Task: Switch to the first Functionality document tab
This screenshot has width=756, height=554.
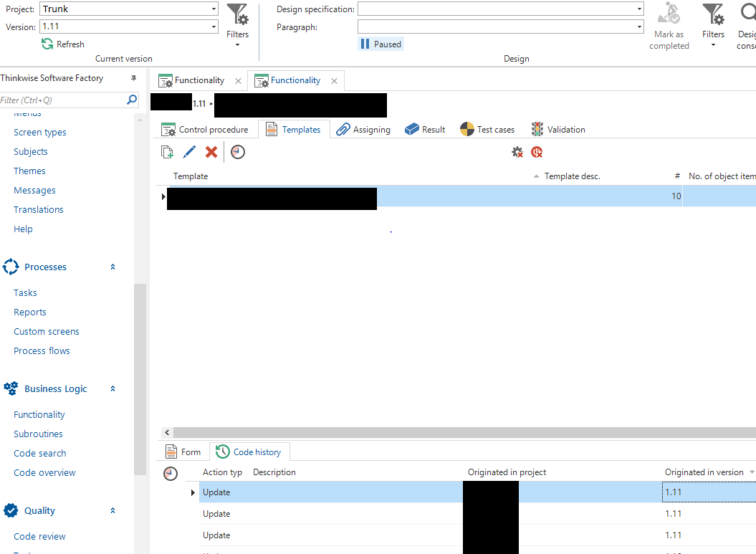Action: [199, 80]
